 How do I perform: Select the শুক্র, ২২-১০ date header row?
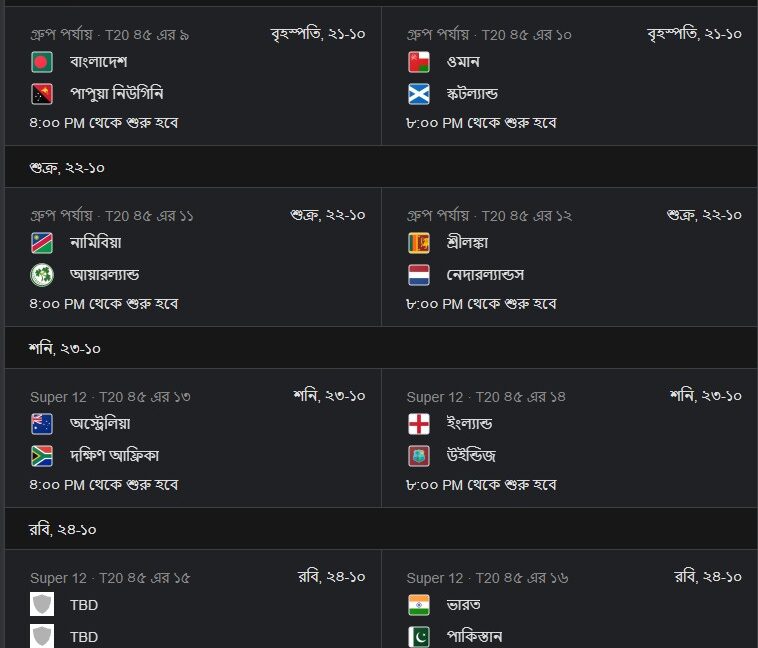(381, 167)
